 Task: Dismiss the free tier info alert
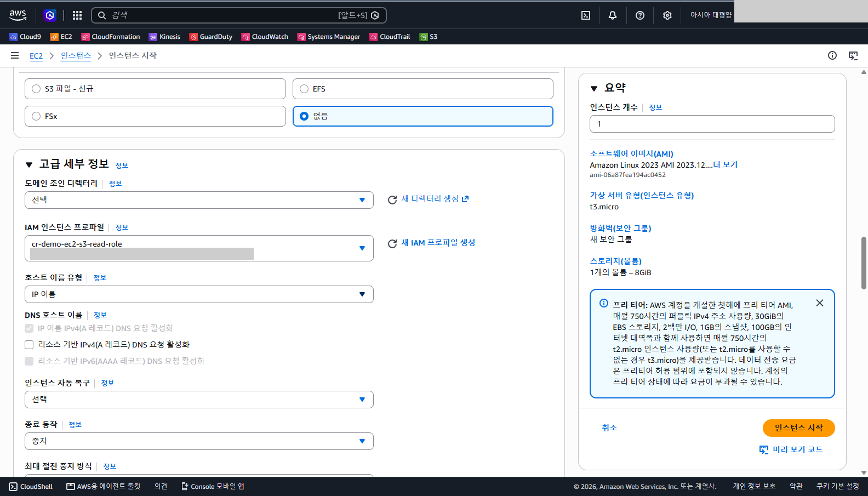point(820,303)
